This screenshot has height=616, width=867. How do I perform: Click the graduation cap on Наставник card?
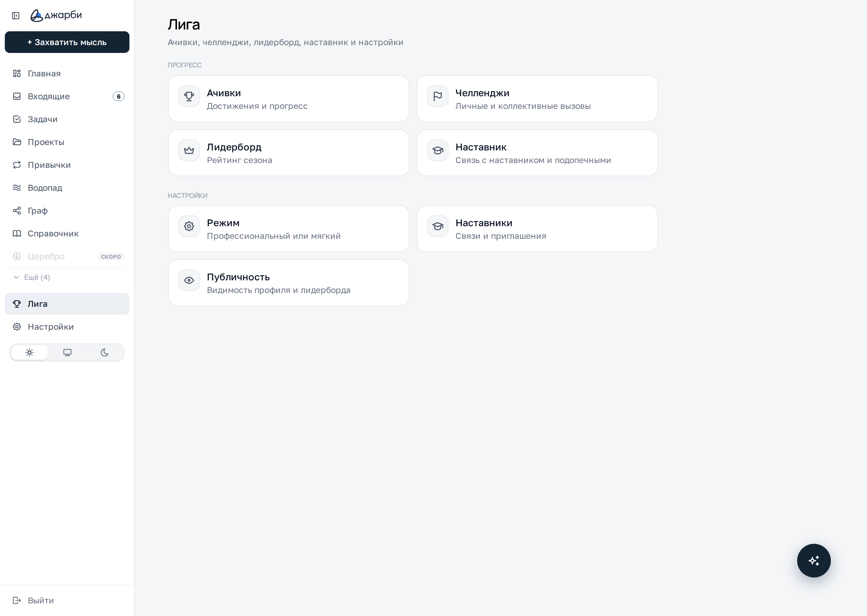437,151
